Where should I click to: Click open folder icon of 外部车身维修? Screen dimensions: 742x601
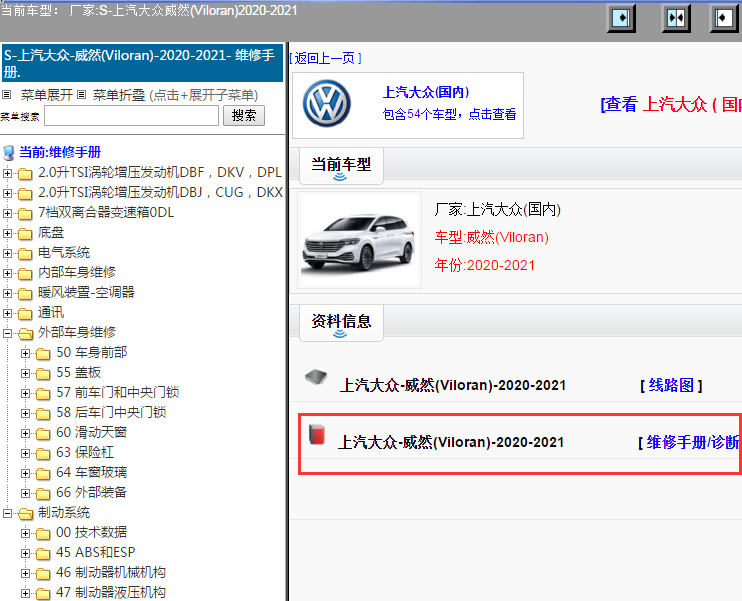[x=26, y=333]
